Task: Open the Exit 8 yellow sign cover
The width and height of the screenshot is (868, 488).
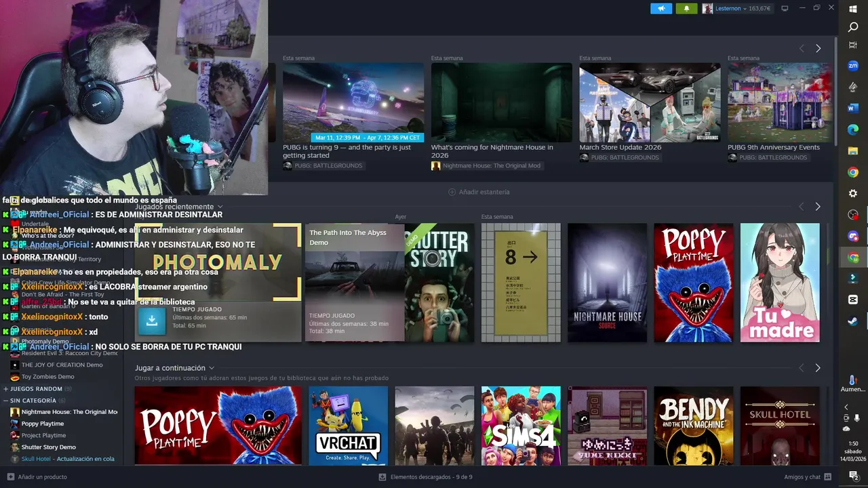Action: (x=521, y=283)
